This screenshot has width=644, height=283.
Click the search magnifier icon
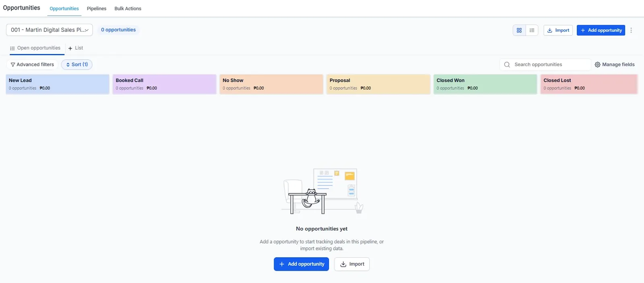(x=507, y=65)
